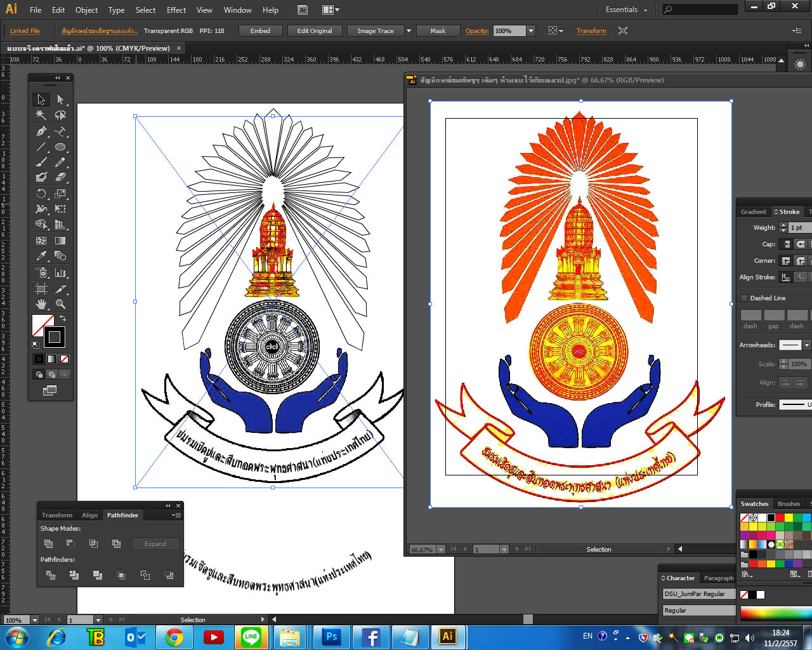This screenshot has height=650, width=812.
Task: Open the Linked File link
Action: point(25,30)
